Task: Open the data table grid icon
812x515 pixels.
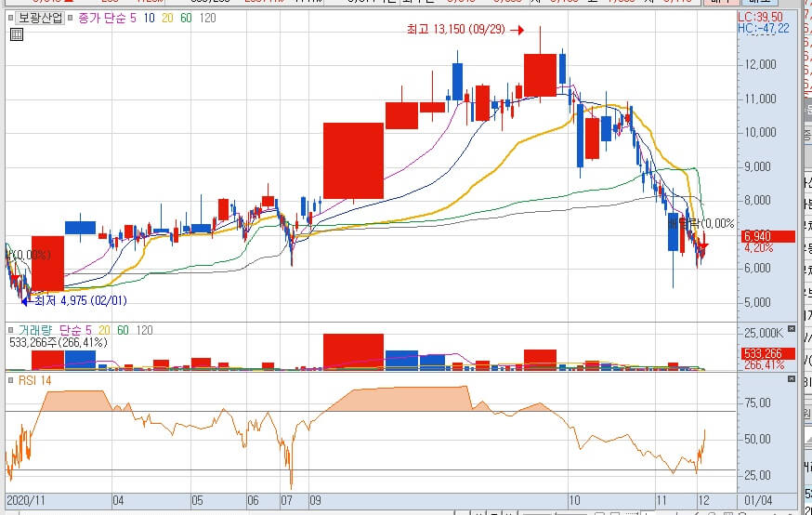Action: click(17, 34)
